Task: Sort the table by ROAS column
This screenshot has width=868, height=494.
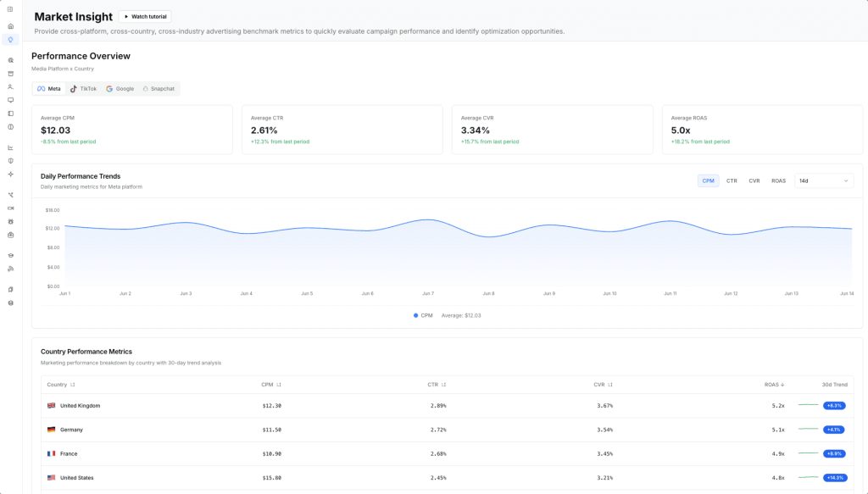Action: coord(774,385)
